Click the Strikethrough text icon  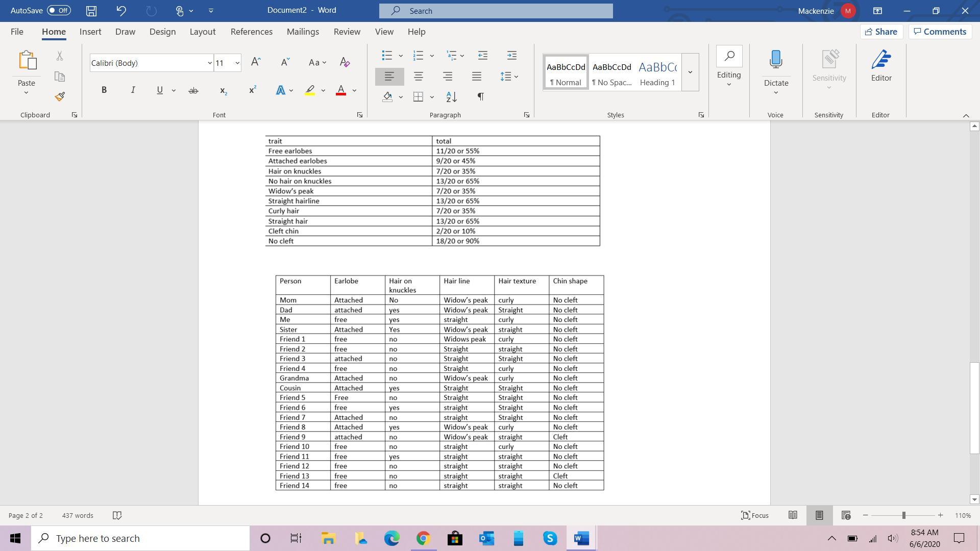(x=193, y=90)
